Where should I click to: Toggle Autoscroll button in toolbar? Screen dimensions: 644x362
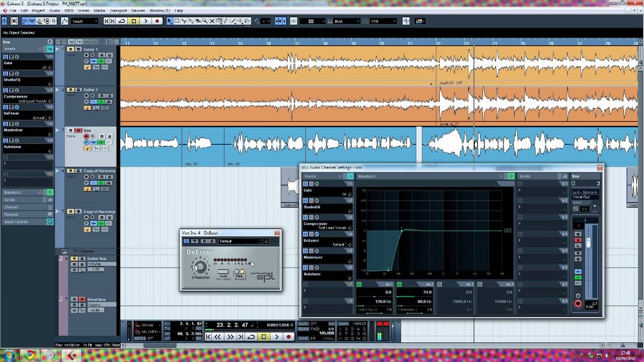280,21
